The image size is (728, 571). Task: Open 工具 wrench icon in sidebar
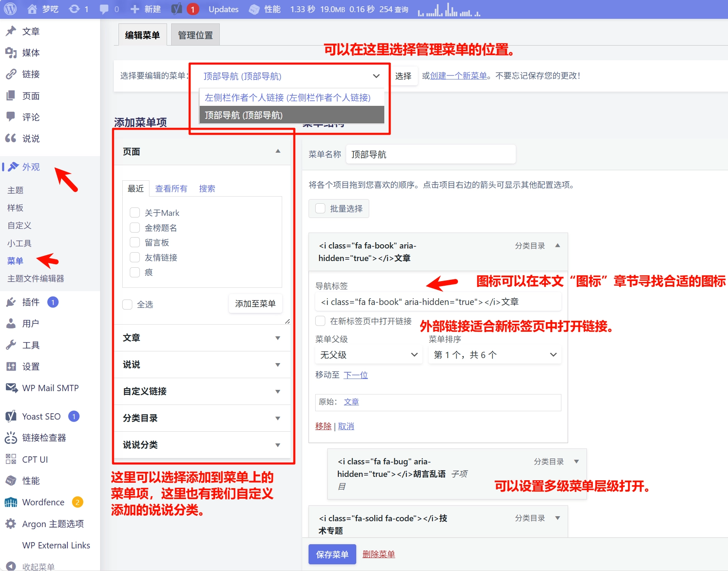11,345
